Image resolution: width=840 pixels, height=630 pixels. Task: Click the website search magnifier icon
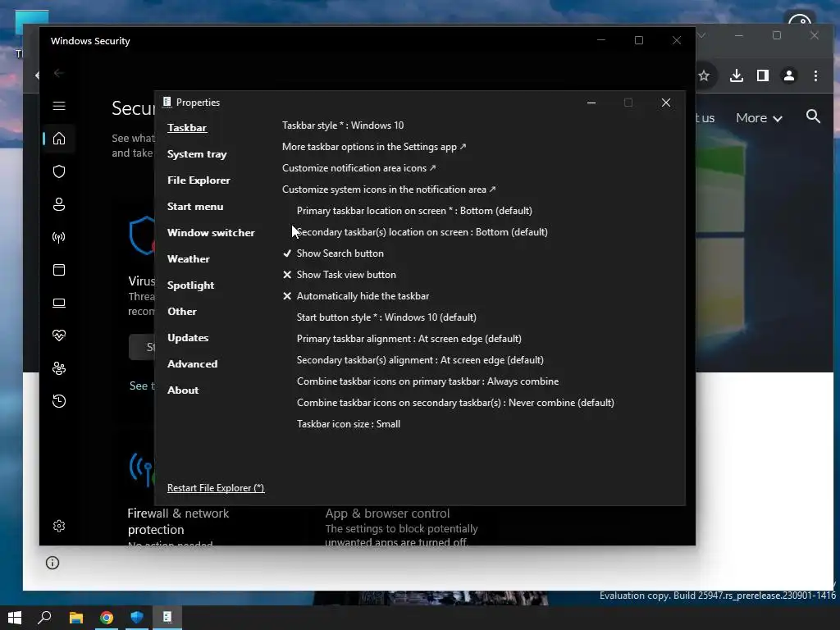click(813, 116)
